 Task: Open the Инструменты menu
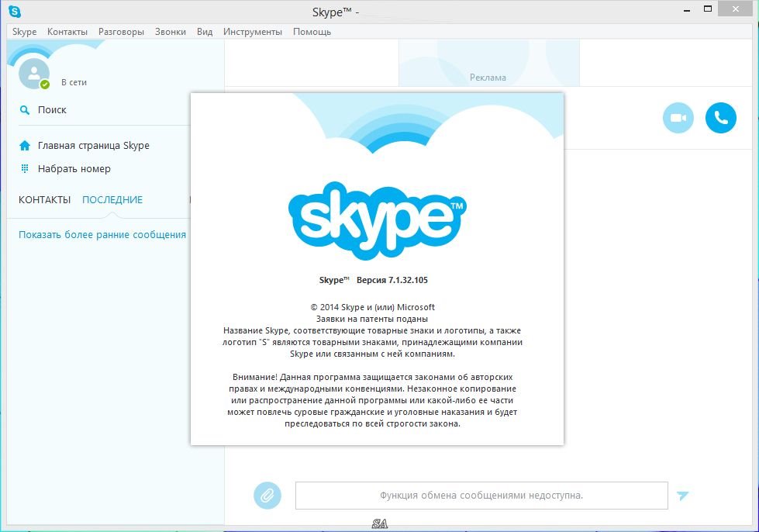(x=252, y=32)
